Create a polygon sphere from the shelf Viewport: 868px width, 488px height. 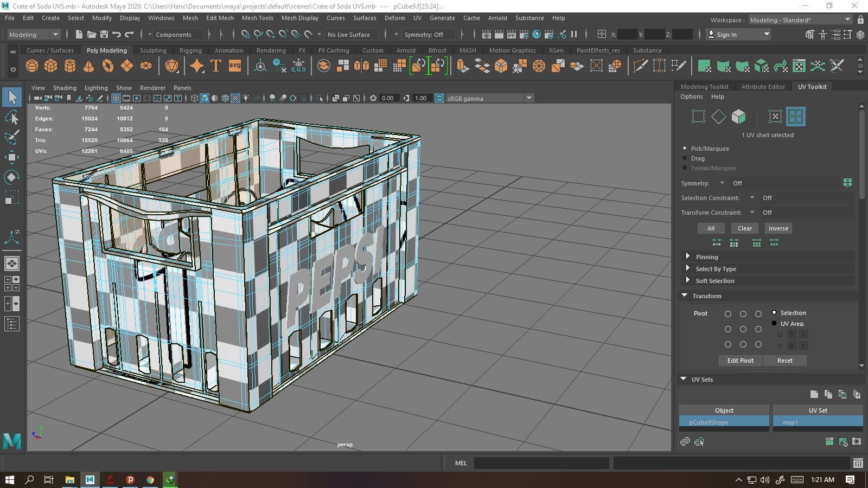click(x=32, y=66)
